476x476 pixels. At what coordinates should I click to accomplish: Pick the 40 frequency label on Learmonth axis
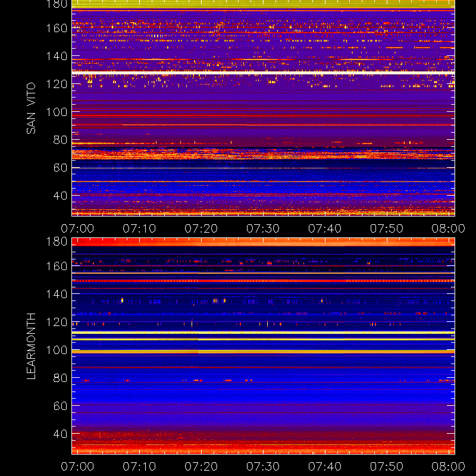(x=60, y=434)
